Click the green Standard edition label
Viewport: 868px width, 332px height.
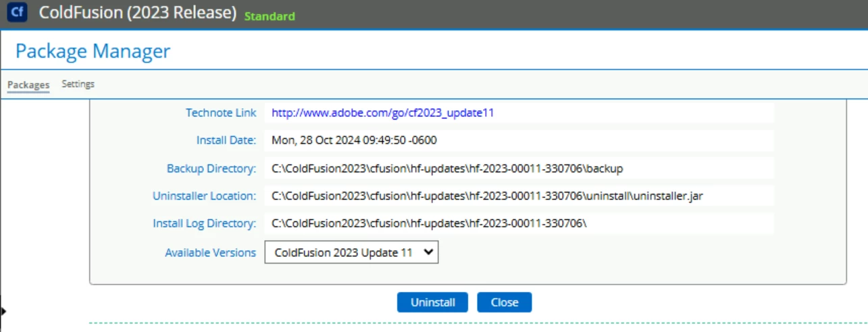coord(270,16)
